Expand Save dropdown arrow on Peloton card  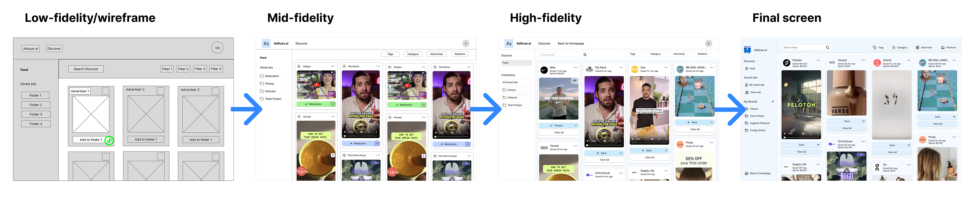click(818, 145)
